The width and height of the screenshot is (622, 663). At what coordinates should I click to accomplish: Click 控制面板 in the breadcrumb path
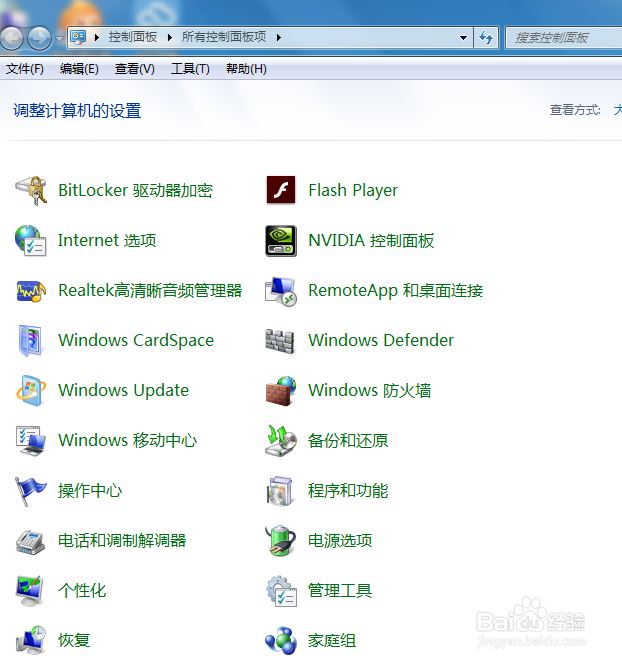pos(133,37)
